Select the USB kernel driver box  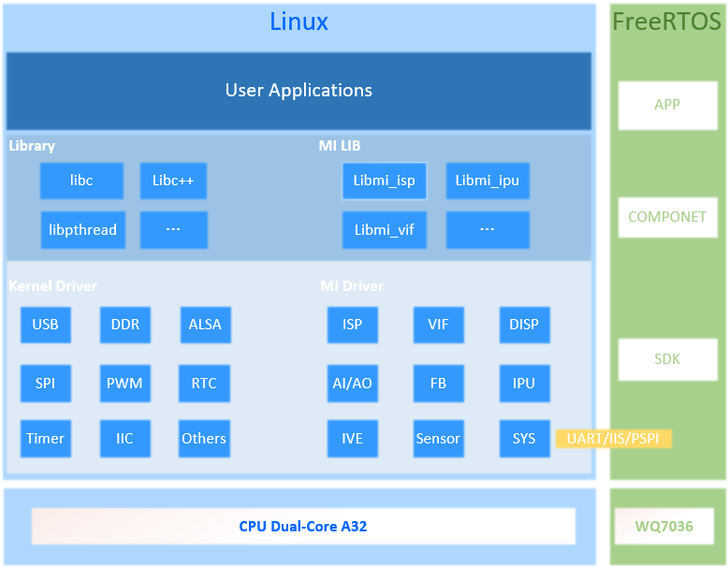45,325
